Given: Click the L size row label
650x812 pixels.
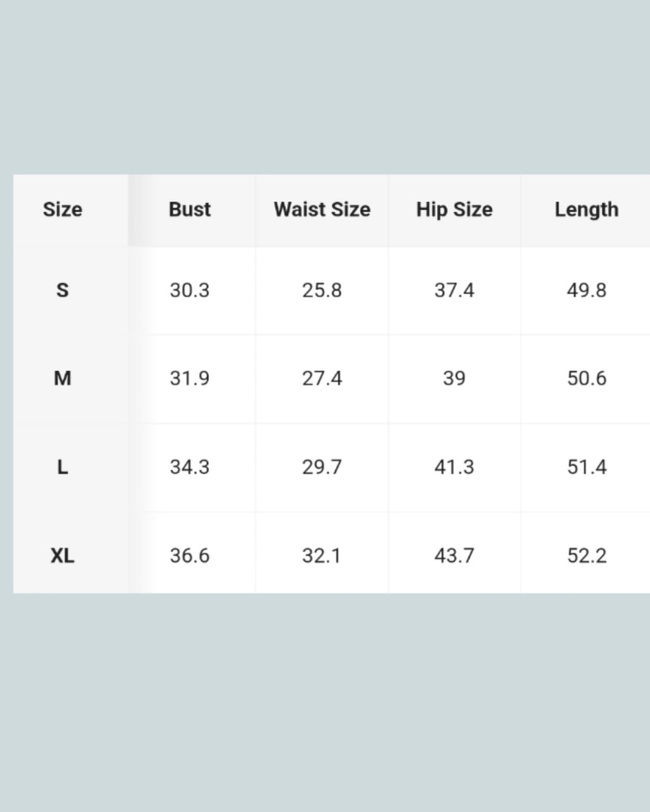Looking at the screenshot, I should coord(63,467).
